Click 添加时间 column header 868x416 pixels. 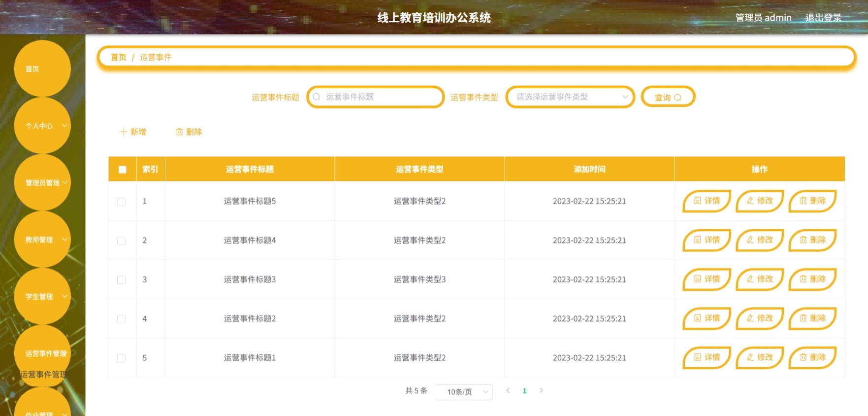(x=589, y=170)
